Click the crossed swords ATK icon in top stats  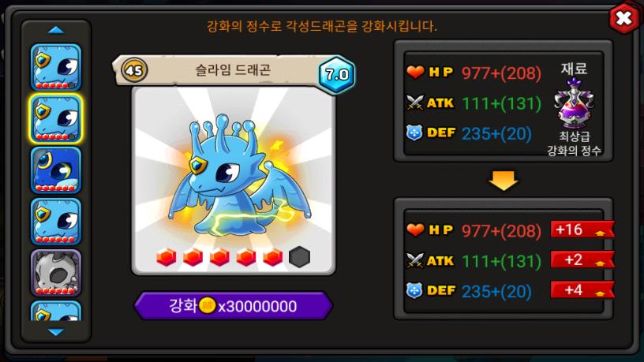point(415,103)
